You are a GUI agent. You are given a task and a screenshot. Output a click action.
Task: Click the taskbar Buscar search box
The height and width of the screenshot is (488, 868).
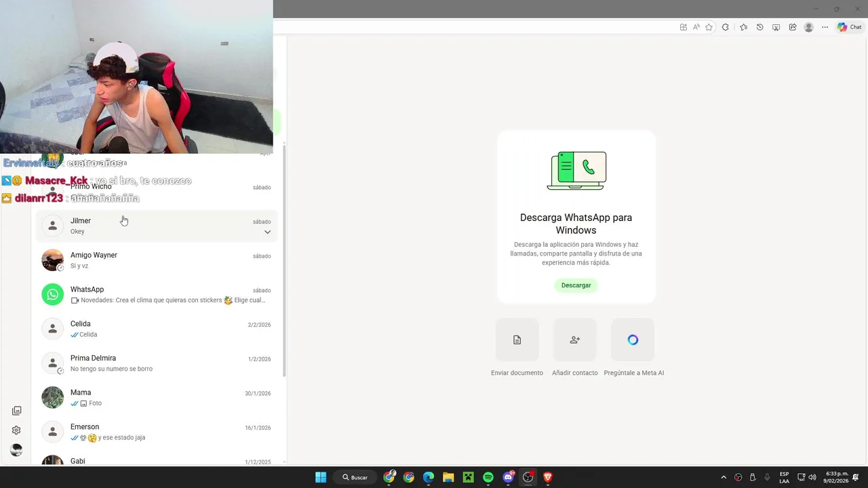tap(355, 477)
